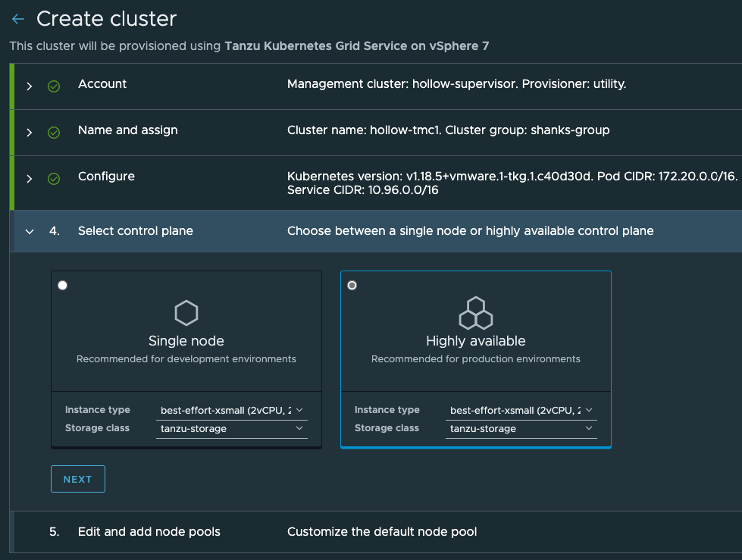Open Highly available Storage class dropdown
Image resolution: width=742 pixels, height=560 pixels.
[x=521, y=429]
